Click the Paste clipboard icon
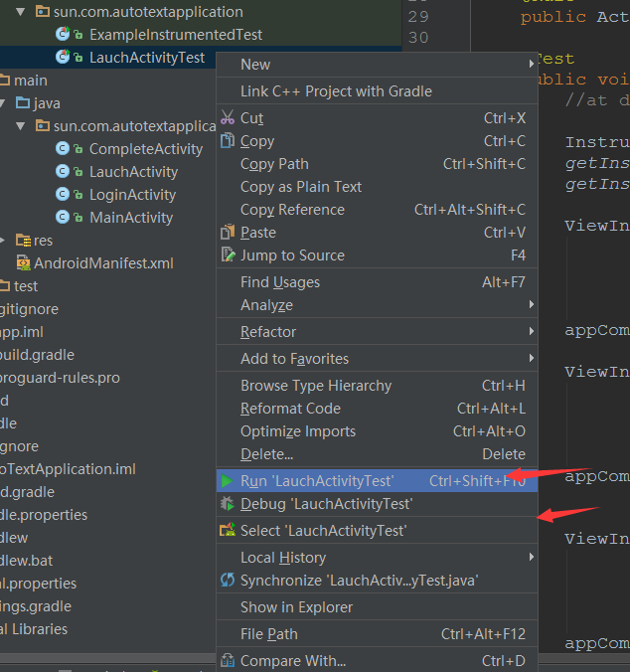This screenshot has height=672, width=630. [228, 232]
